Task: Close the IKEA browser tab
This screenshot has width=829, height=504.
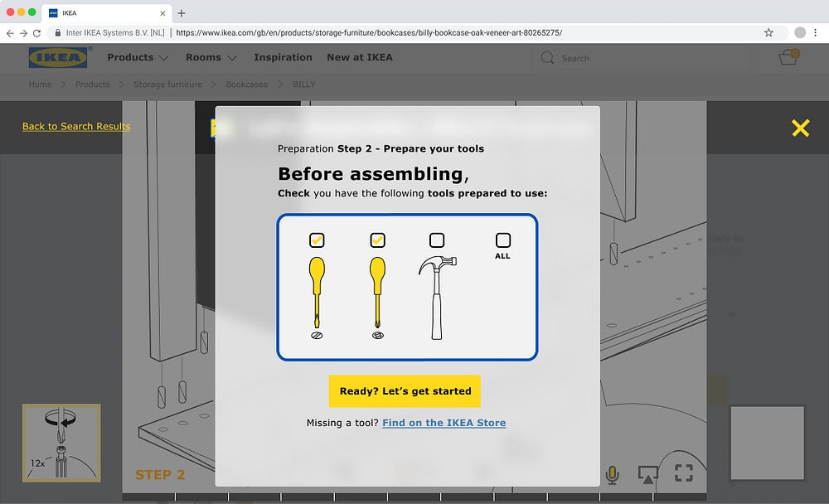Action: click(162, 13)
